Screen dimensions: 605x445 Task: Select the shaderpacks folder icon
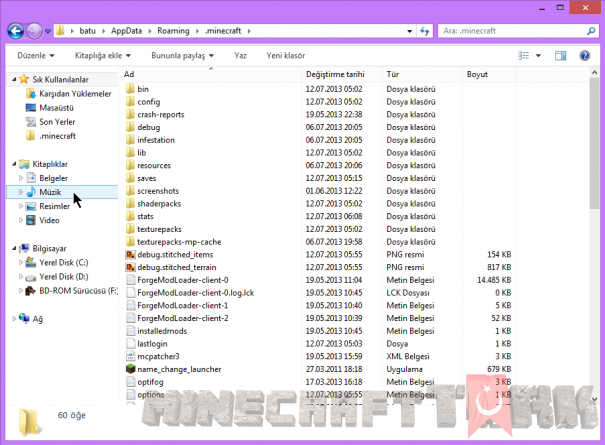(130, 203)
